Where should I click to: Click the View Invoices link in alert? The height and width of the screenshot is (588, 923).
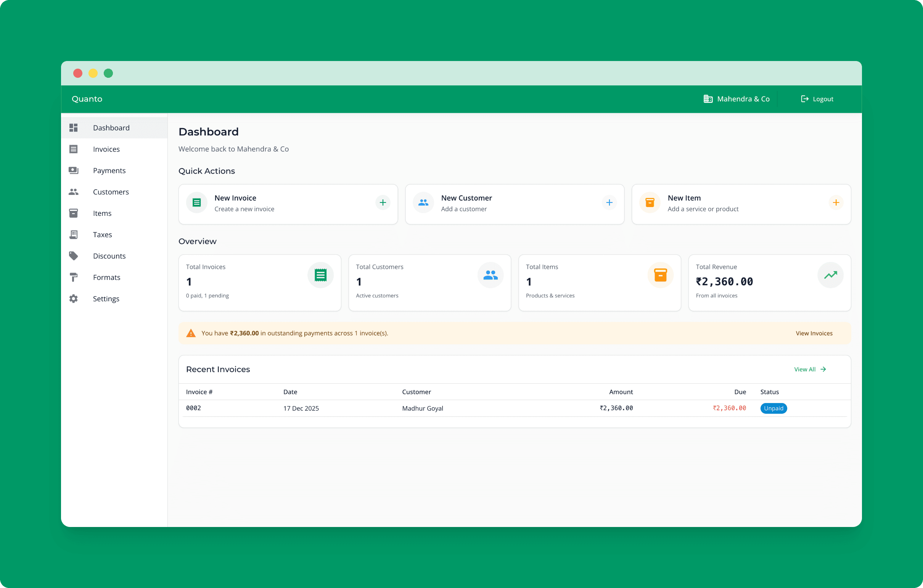[x=814, y=333]
